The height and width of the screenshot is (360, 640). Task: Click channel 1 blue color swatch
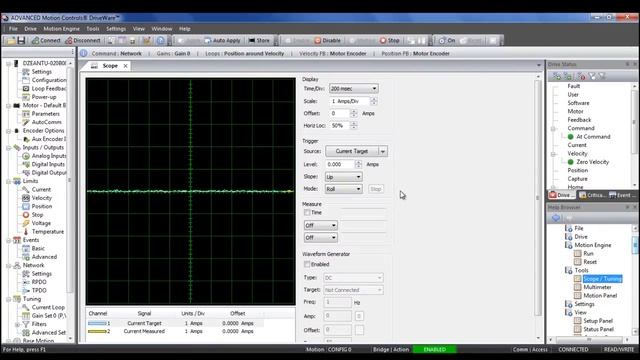pyautogui.click(x=97, y=323)
